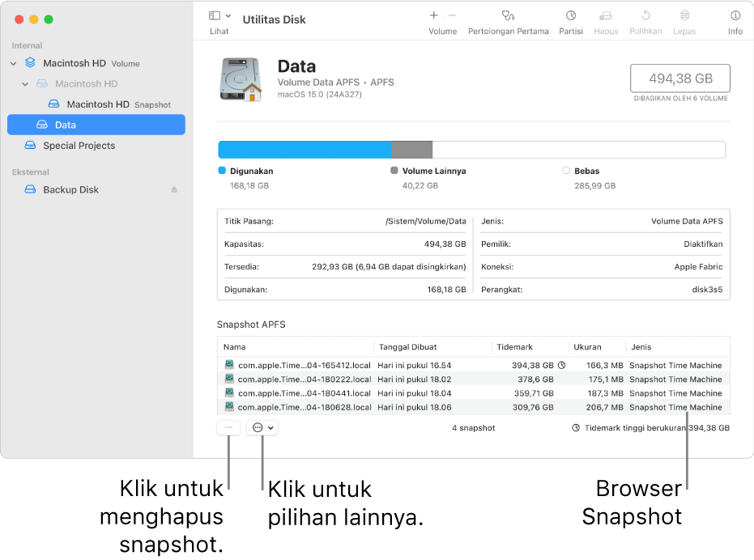The width and height of the screenshot is (754, 560).
Task: Collapse the dimmed Macintosh HD container
Action: 25,84
